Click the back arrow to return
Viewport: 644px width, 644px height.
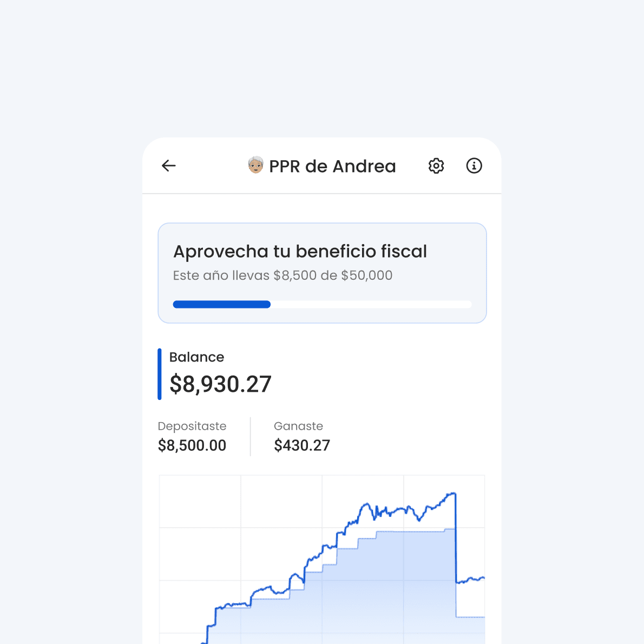pos(168,166)
